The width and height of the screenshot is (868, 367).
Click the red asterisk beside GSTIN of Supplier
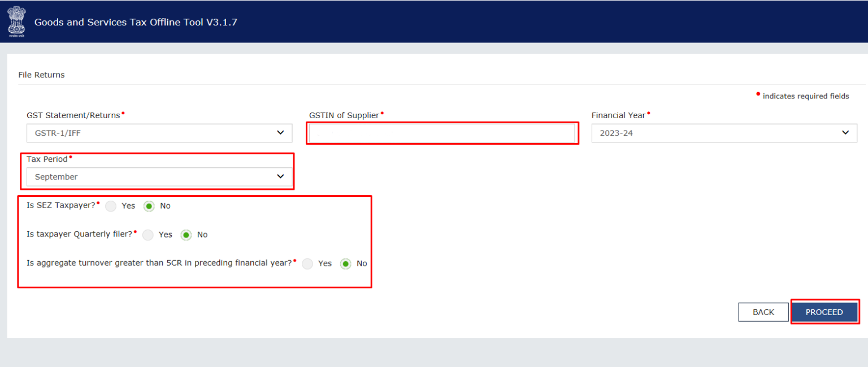(383, 112)
